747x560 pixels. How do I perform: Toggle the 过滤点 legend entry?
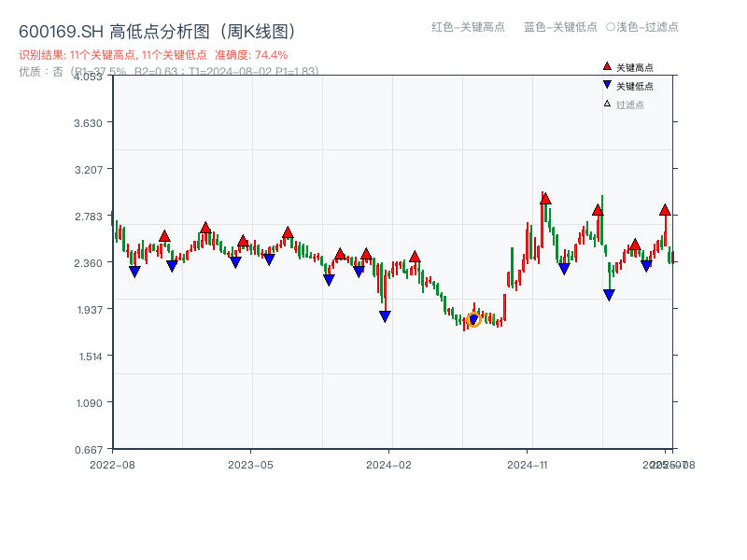[x=623, y=105]
